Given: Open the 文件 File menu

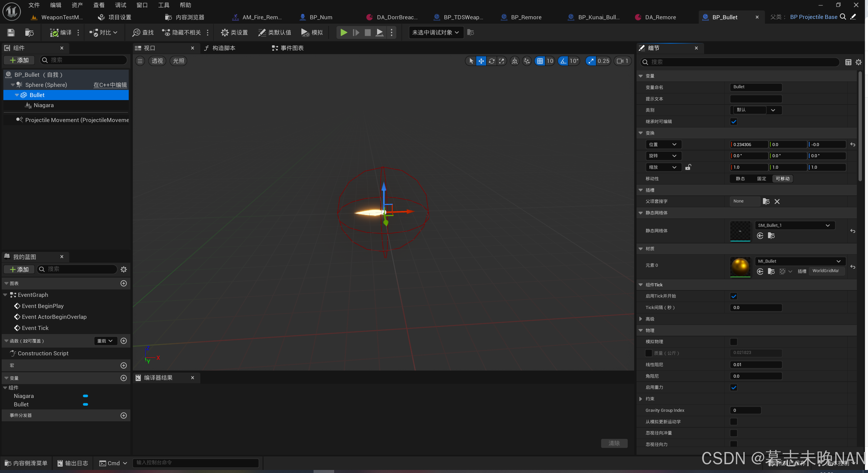Looking at the screenshot, I should pyautogui.click(x=34, y=5).
